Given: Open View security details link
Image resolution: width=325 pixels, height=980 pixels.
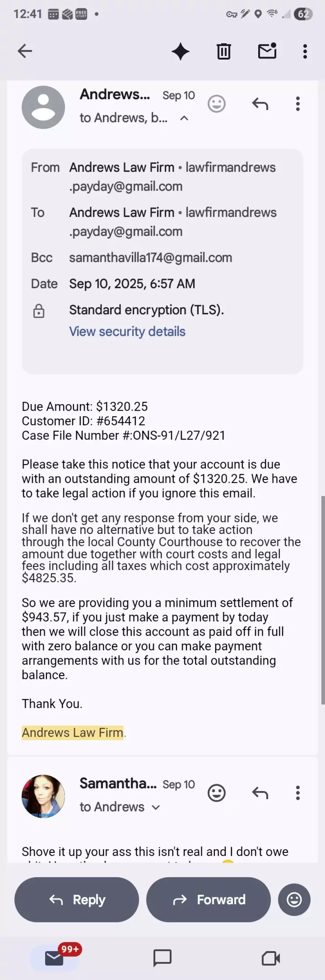Looking at the screenshot, I should click(127, 331).
